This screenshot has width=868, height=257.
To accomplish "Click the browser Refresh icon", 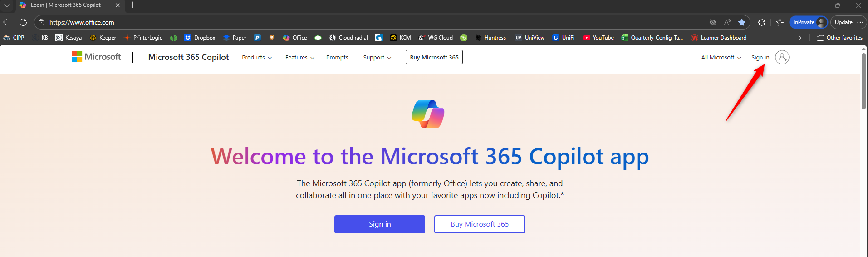I will click(23, 22).
